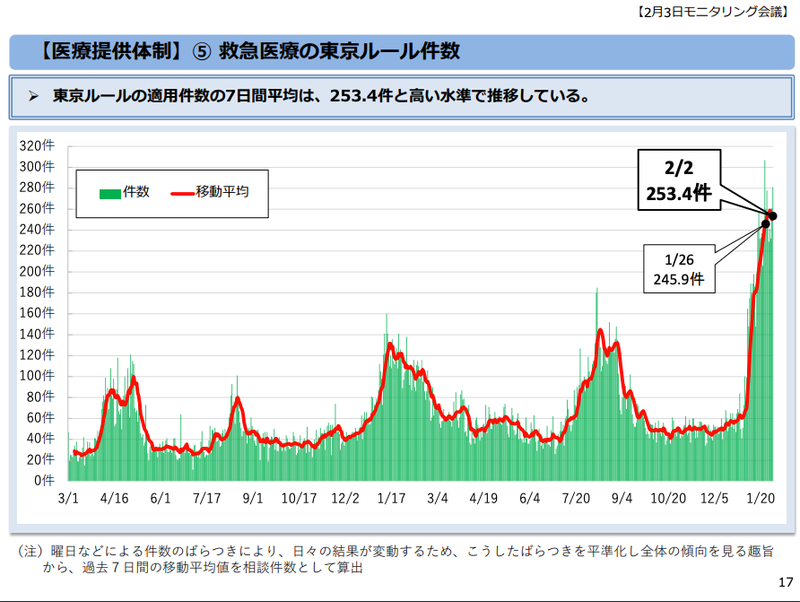Click the 3/4 x-axis date label
The width and height of the screenshot is (800, 602).
tap(438, 498)
